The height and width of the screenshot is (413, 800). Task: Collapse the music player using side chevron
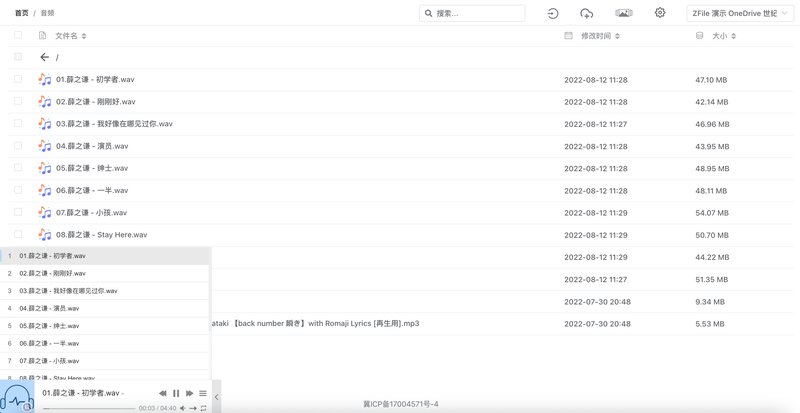pos(217,398)
